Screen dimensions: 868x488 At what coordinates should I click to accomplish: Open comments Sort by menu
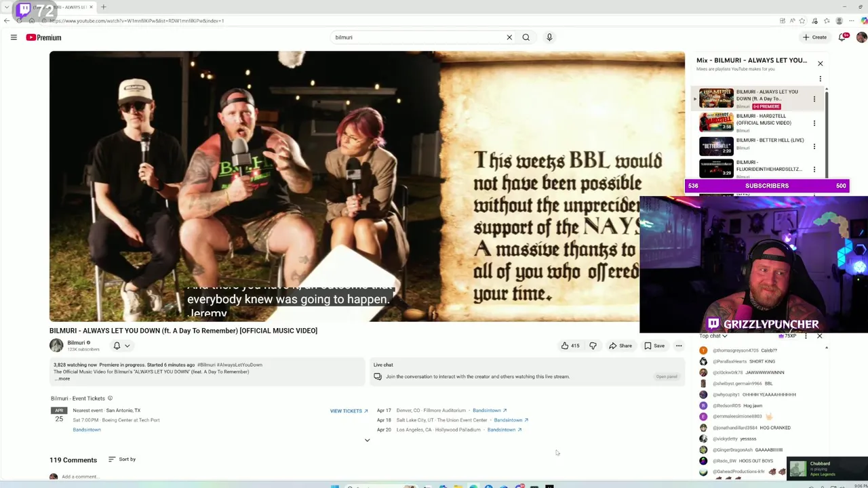click(x=122, y=460)
